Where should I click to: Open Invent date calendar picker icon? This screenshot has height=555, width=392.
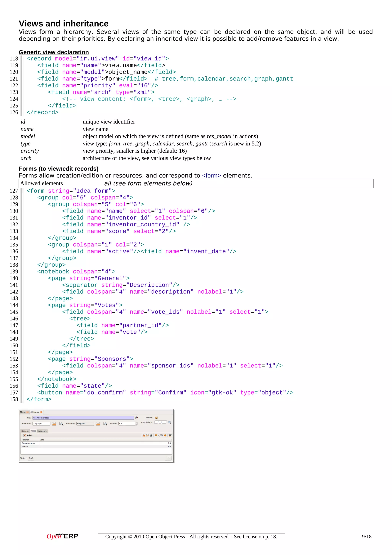pos(170,422)
